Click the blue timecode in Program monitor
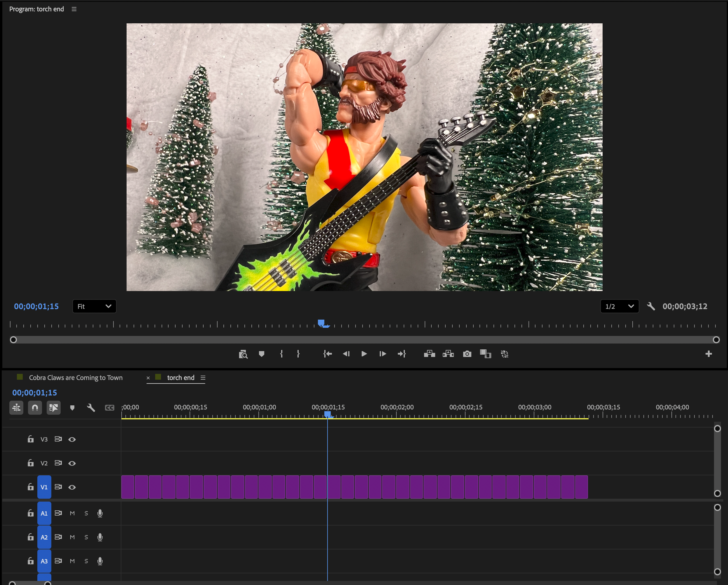Image resolution: width=728 pixels, height=585 pixels. pos(36,306)
